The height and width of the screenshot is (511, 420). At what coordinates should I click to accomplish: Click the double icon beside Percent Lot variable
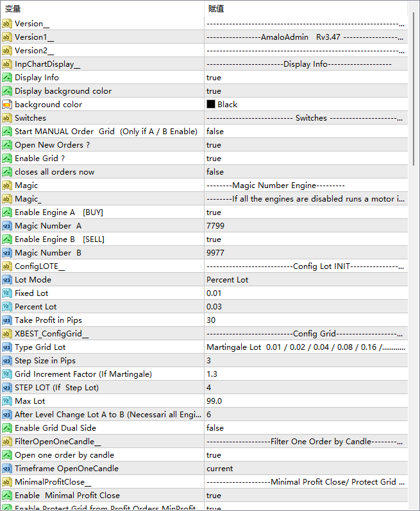point(7,307)
